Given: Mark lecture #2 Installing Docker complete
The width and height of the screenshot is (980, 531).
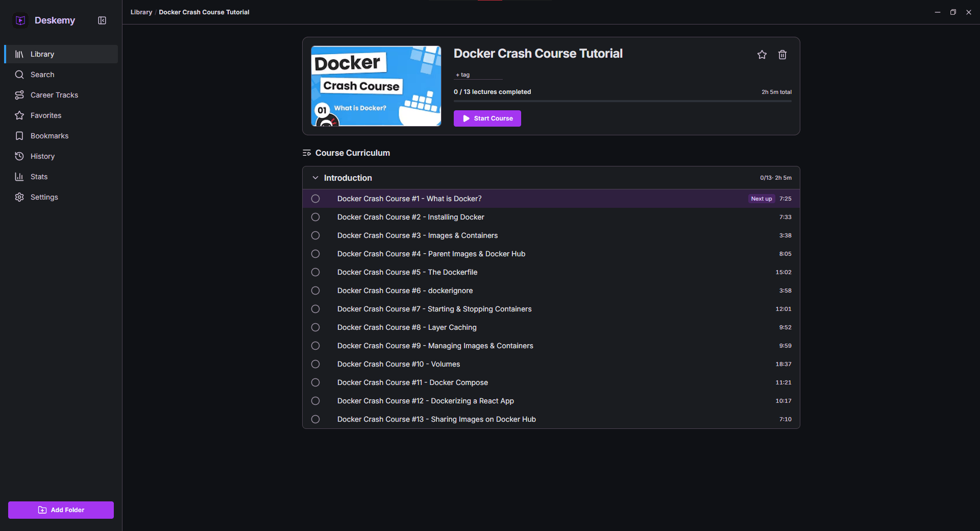Looking at the screenshot, I should point(315,217).
